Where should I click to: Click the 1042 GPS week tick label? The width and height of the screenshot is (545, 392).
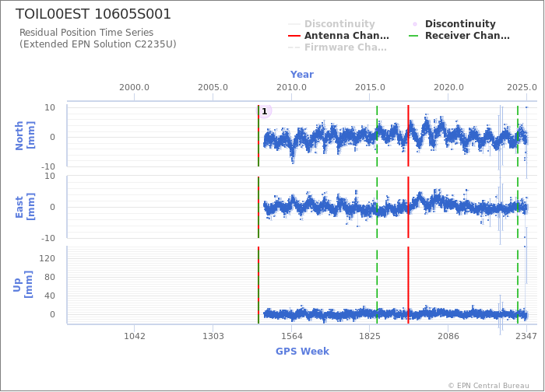point(135,336)
